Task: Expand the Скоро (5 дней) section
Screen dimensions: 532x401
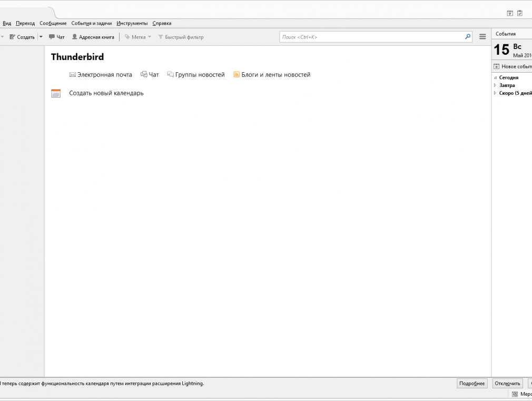Action: pos(495,93)
